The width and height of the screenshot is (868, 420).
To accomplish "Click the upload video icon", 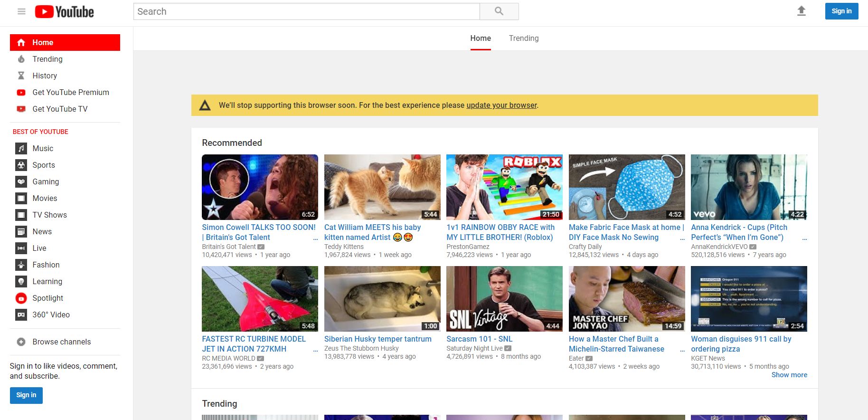I will point(801,11).
